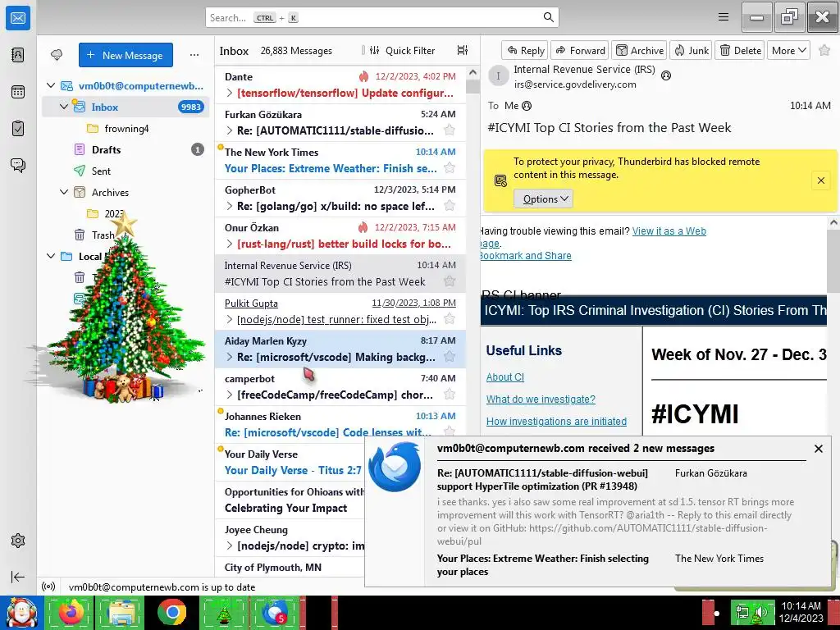Click Thunderbird taskbar icon

tap(274, 612)
